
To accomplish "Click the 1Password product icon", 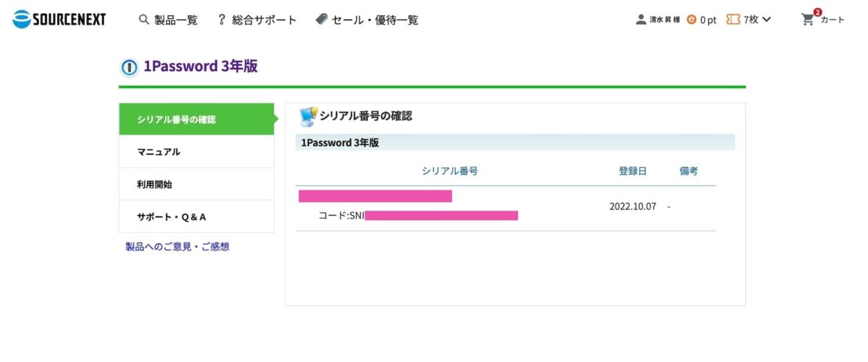I will [129, 67].
